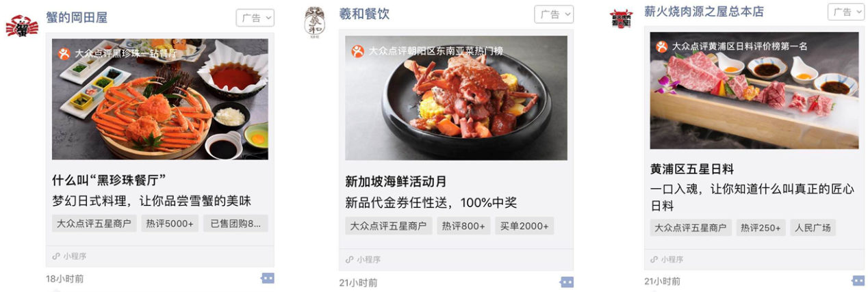Open 蟹的岡田屋 account name link
868x292 pixels.
click(x=77, y=17)
